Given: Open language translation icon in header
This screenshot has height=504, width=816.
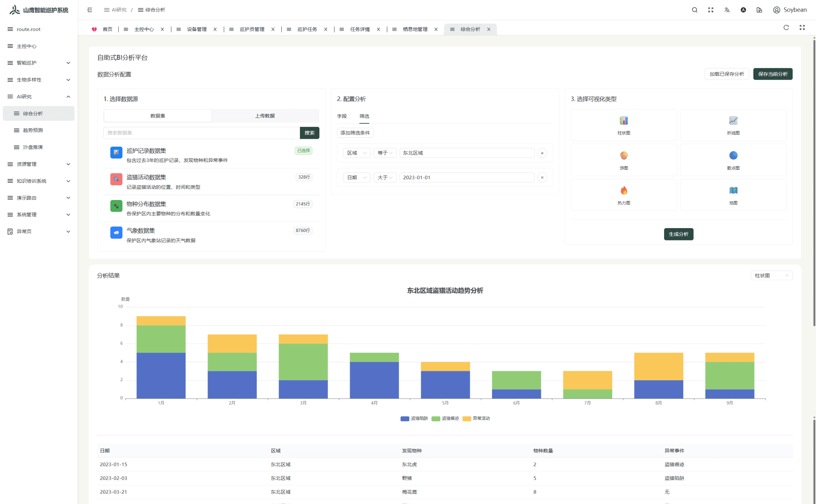Looking at the screenshot, I should (x=727, y=10).
